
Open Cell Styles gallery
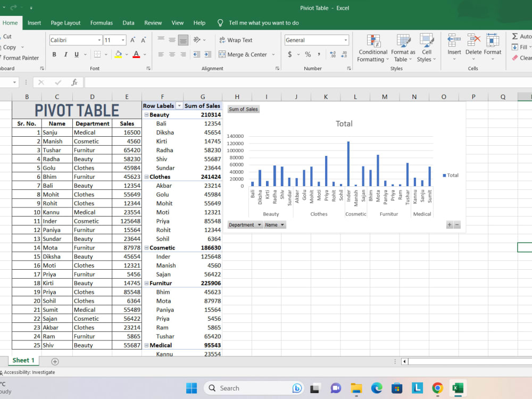(427, 48)
